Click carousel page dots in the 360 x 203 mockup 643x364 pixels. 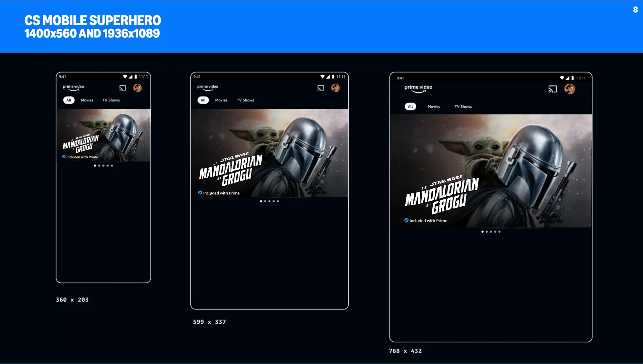pos(103,166)
